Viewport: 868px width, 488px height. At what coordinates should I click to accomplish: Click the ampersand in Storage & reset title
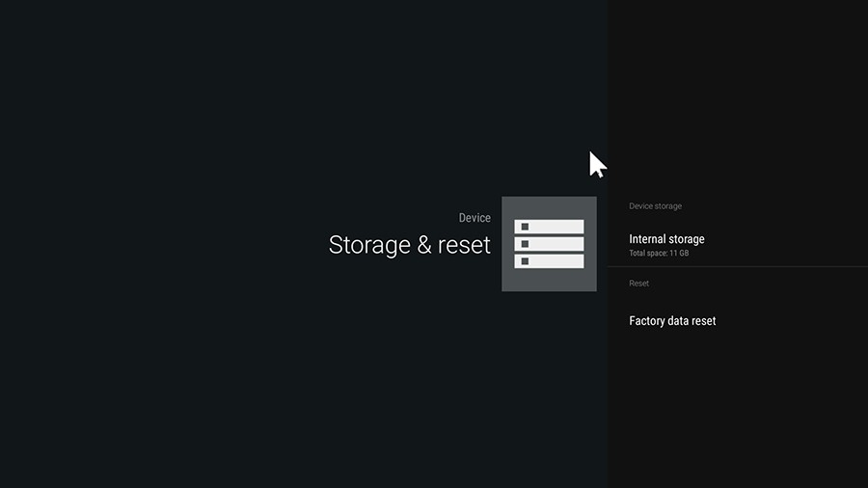click(424, 245)
